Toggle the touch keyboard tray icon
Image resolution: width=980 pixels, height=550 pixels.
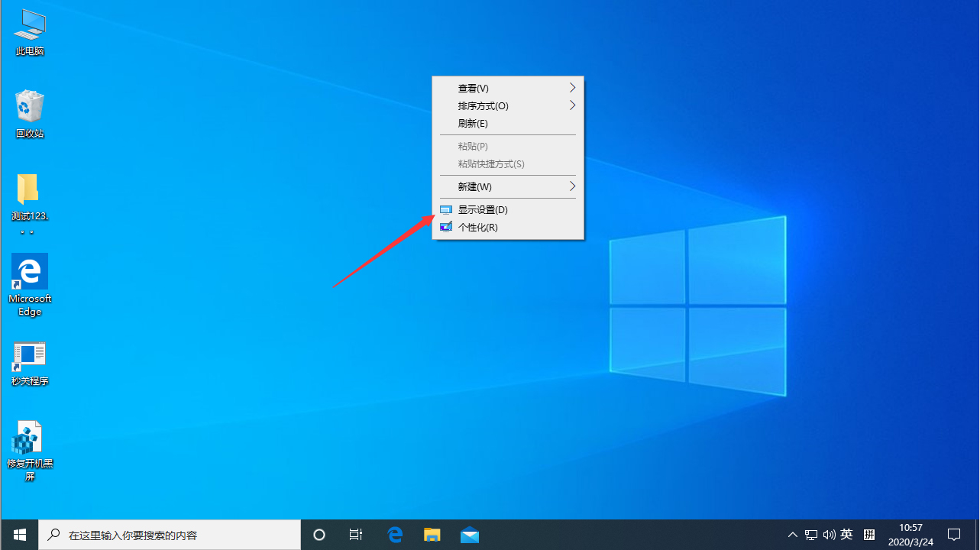pyautogui.click(x=869, y=535)
